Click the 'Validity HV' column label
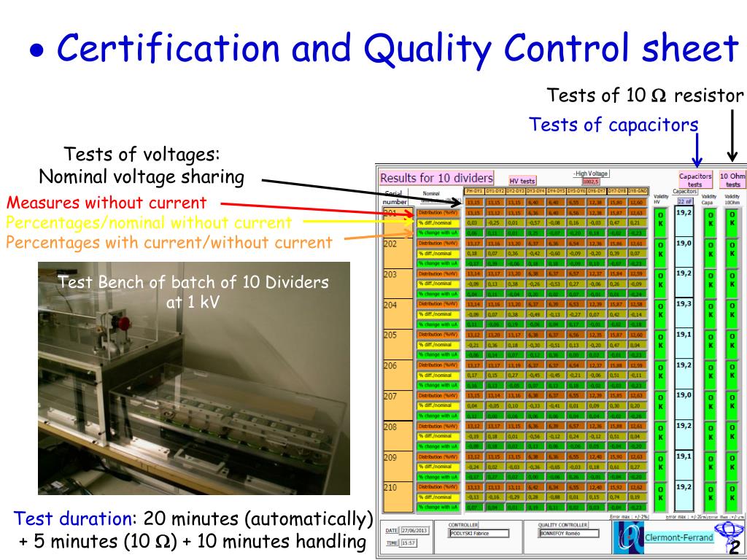 click(x=661, y=199)
